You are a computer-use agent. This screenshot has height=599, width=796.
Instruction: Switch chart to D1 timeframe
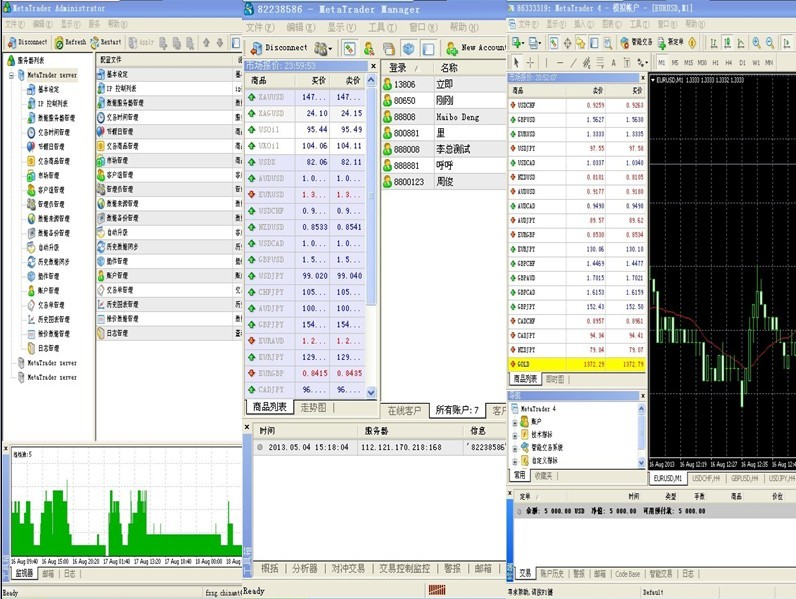pyautogui.click(x=742, y=62)
